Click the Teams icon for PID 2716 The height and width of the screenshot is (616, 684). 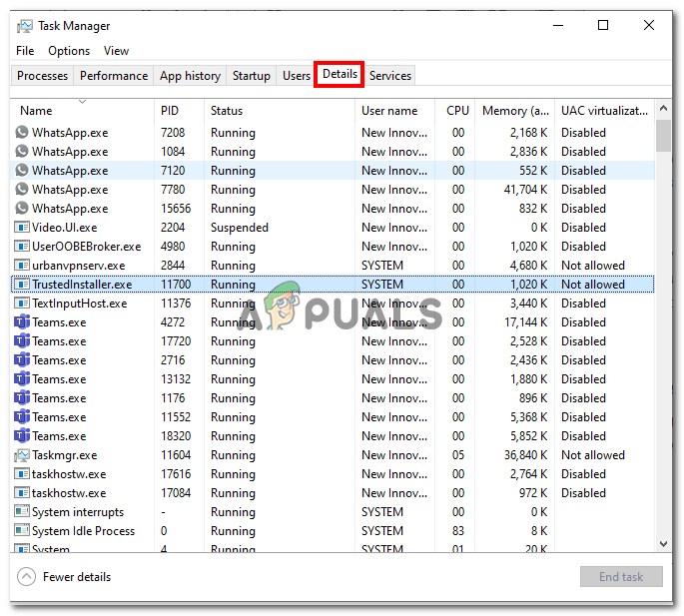coord(22,359)
